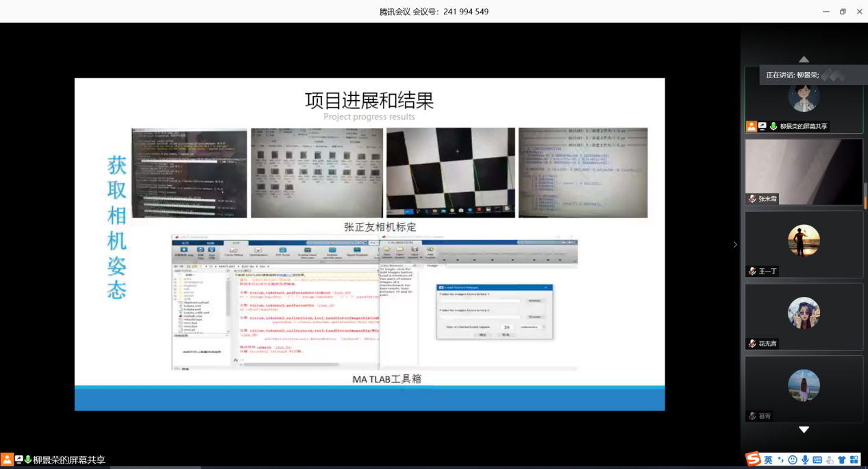Click 花无言's muted microphone icon
The width and height of the screenshot is (868, 469).
(x=752, y=344)
